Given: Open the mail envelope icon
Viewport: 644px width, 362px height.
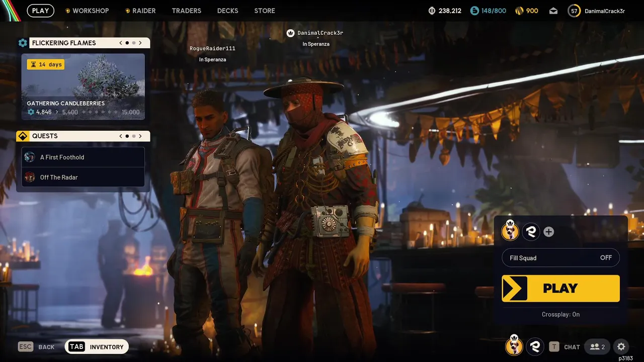Looking at the screenshot, I should pos(553,11).
